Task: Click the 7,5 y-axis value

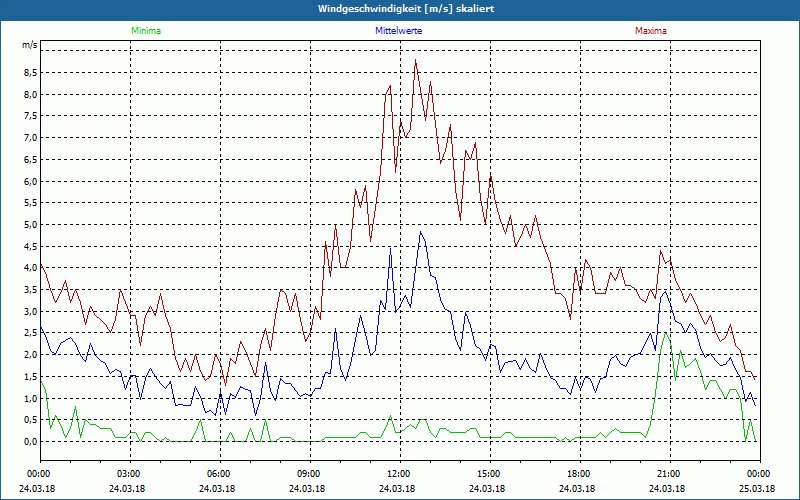Action: coord(30,116)
